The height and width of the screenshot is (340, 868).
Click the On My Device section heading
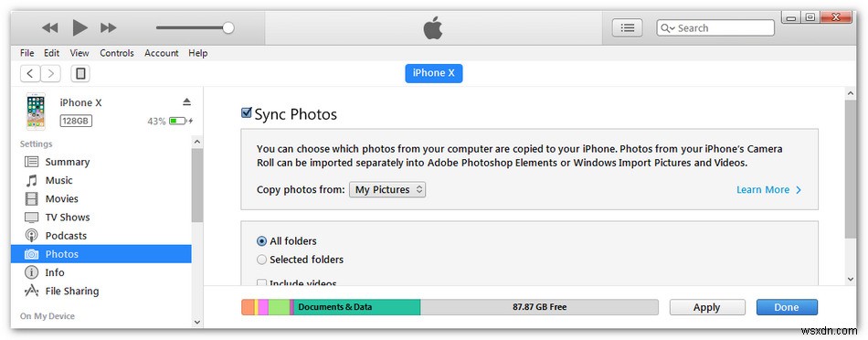pos(47,316)
